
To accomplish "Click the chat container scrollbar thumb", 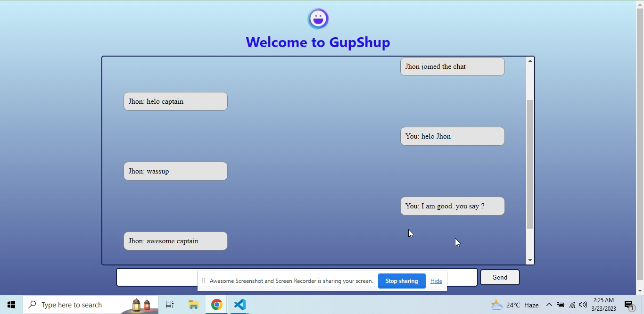I will tap(530, 165).
